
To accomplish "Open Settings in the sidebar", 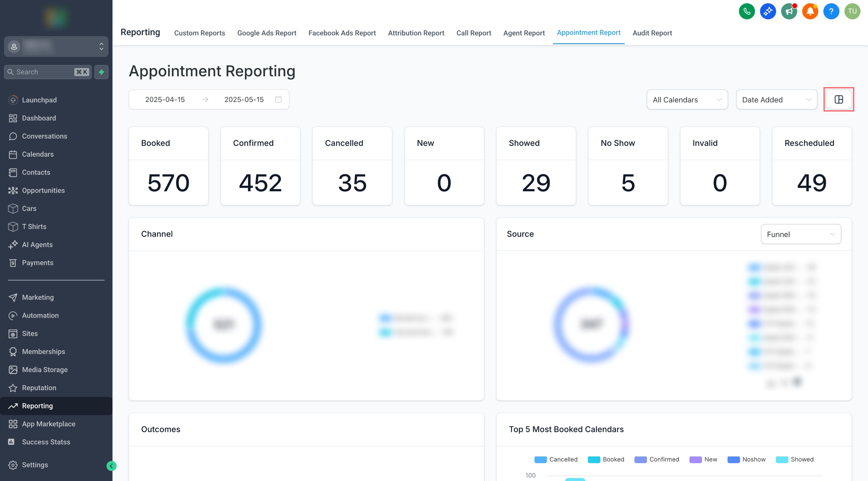I will 35,465.
